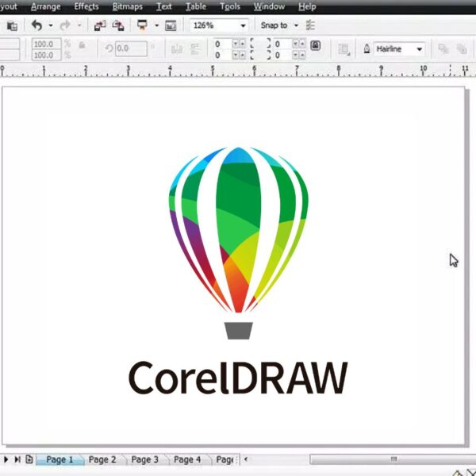This screenshot has height=476, width=476.
Task: Click the lower-right corner radius stepper
Action: 299,56
